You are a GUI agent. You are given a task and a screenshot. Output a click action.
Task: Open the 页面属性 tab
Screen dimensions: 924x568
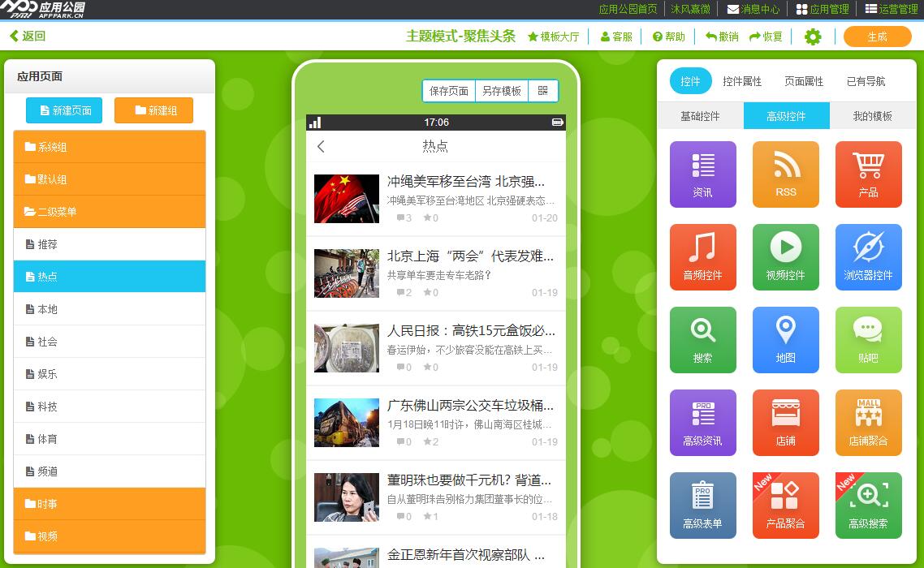click(x=803, y=81)
